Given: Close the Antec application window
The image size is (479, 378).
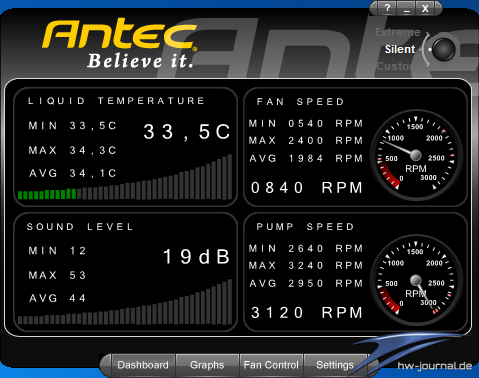Looking at the screenshot, I should pyautogui.click(x=425, y=8).
